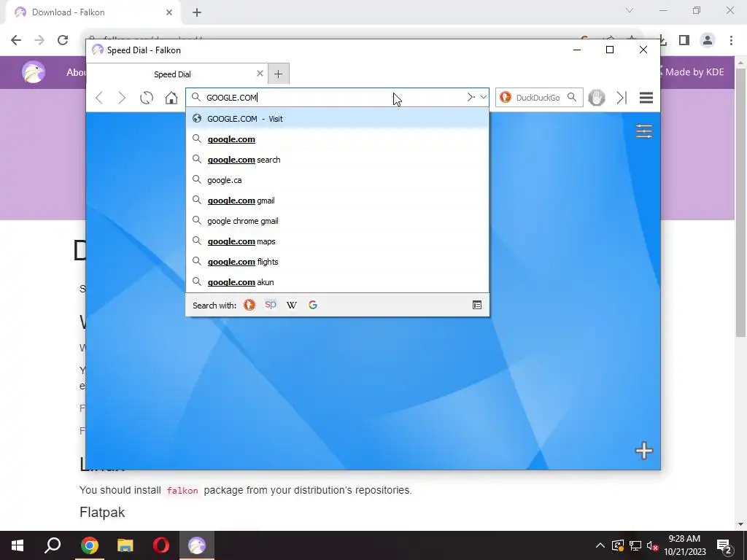Click Chrome's back arrow
The width and height of the screenshot is (747, 560).
point(16,40)
